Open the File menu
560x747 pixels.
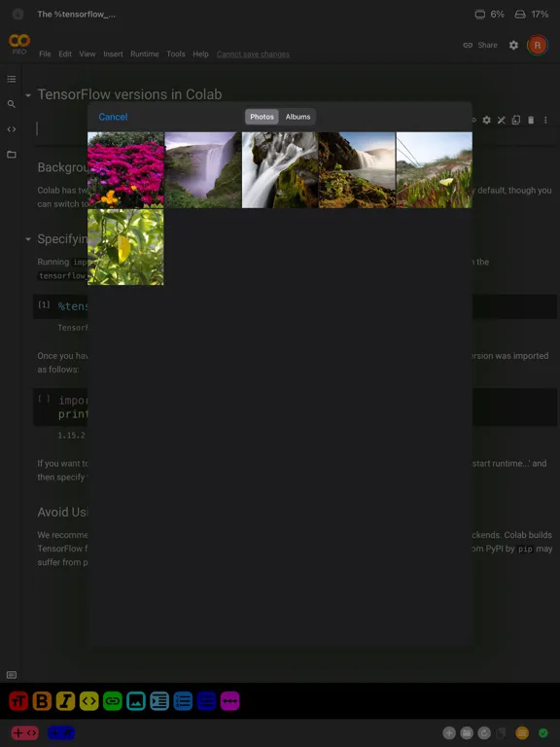(45, 53)
